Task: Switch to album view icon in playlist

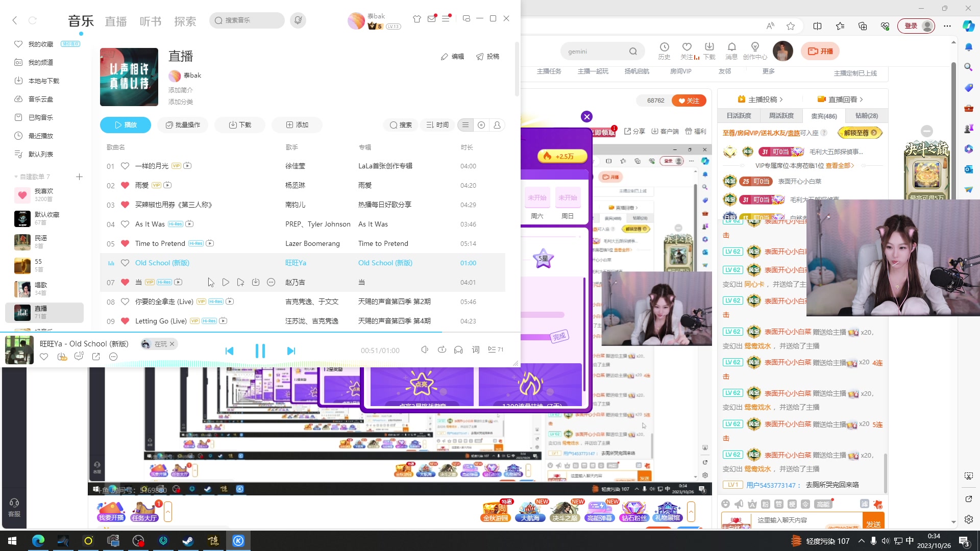Action: (x=481, y=125)
